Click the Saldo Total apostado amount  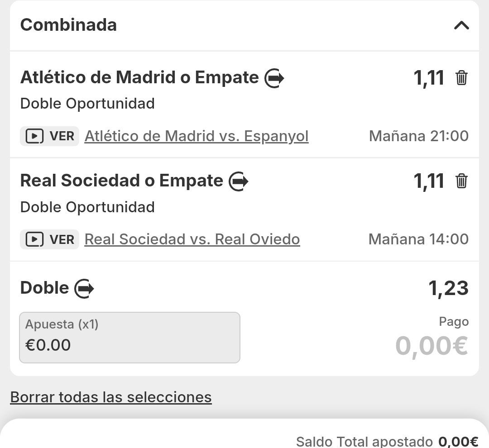[458, 442]
